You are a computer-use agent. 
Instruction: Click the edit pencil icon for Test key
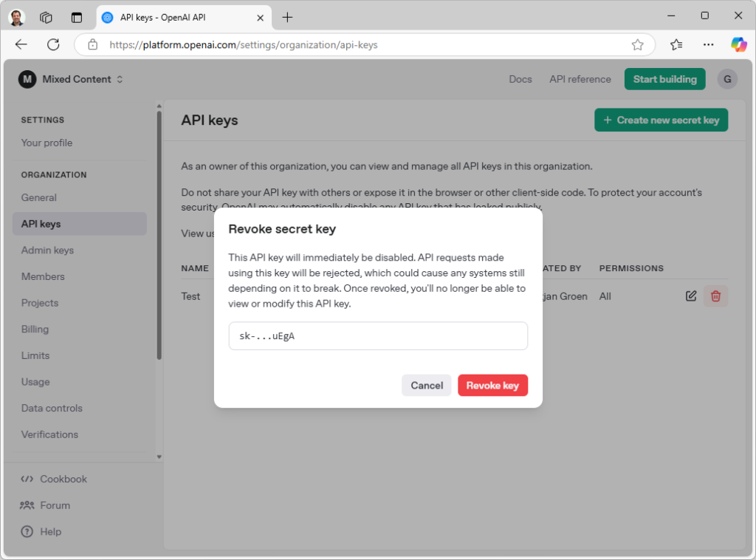(x=691, y=296)
